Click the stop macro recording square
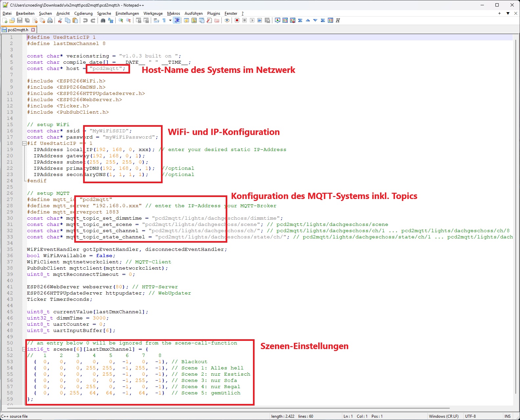This screenshot has width=520, height=420. [x=244, y=20]
